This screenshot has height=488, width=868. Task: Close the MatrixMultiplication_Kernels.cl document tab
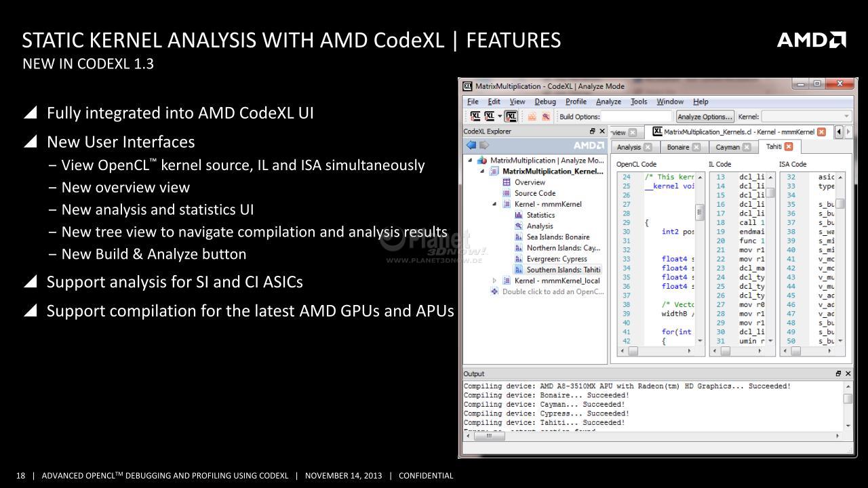click(822, 131)
